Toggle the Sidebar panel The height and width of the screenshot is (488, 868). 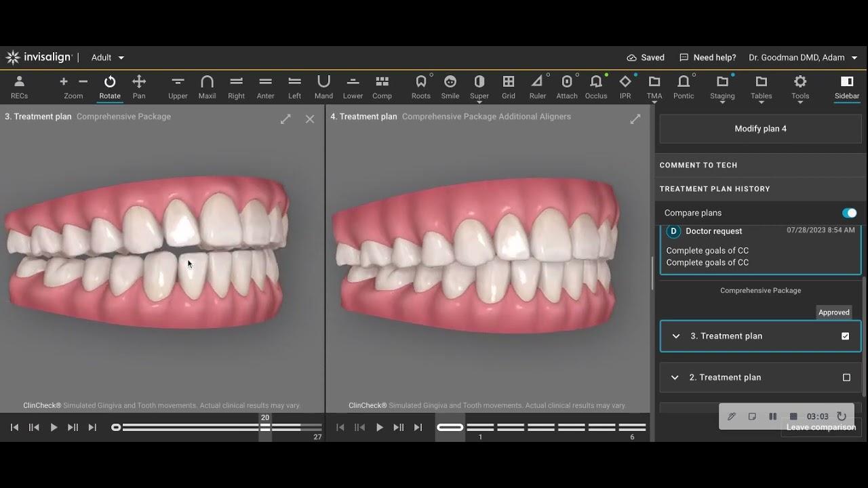847,87
